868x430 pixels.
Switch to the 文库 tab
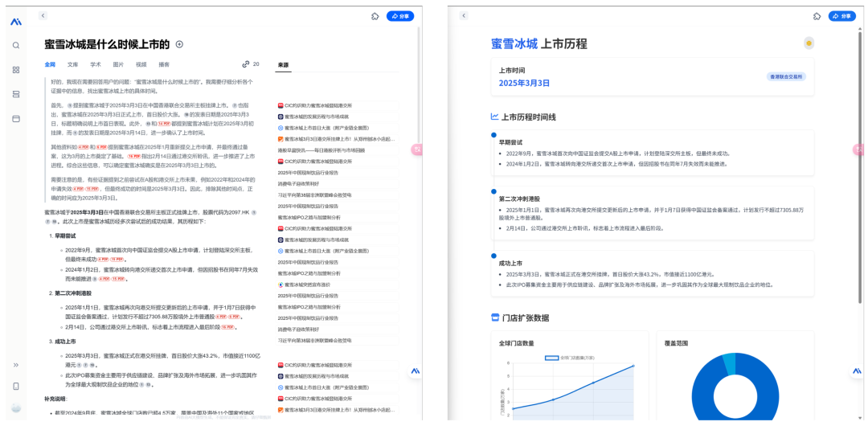pyautogui.click(x=73, y=64)
